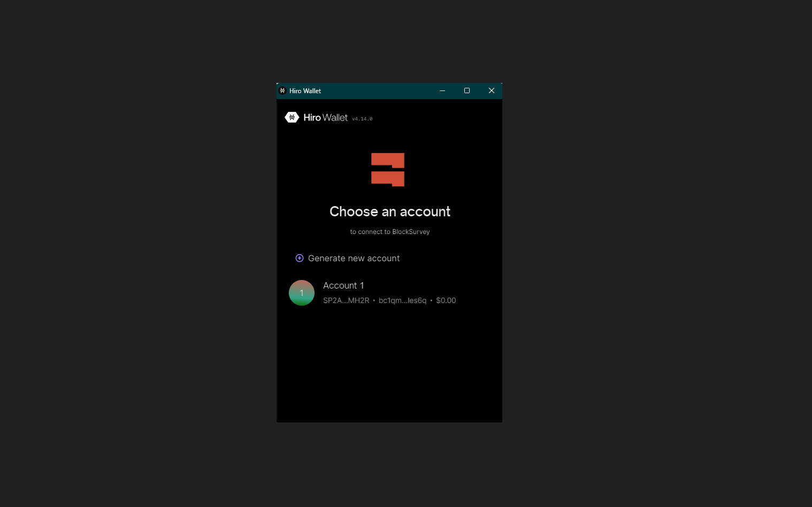The width and height of the screenshot is (812, 507).
Task: Minimize the Hiro Wallet window
Action: [x=442, y=90]
